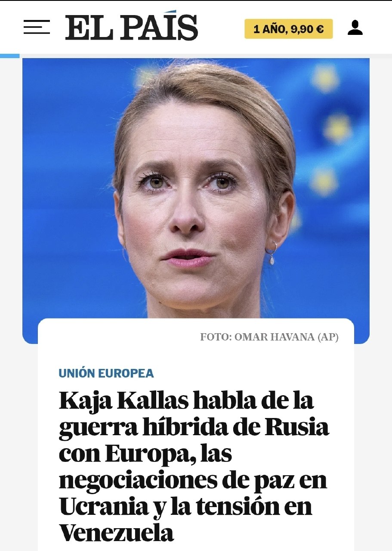Open the hamburger navigation menu
Screen dimensions: 392x551
click(37, 27)
